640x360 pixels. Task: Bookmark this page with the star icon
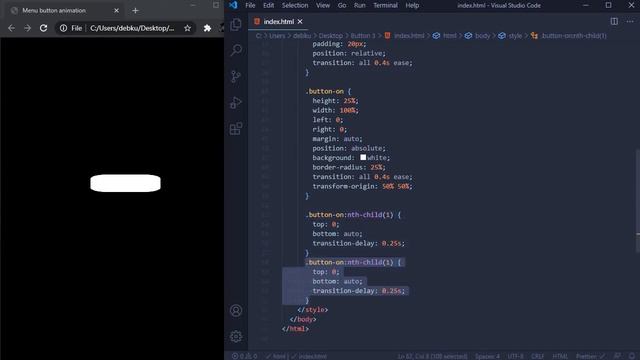pyautogui.click(x=187, y=28)
